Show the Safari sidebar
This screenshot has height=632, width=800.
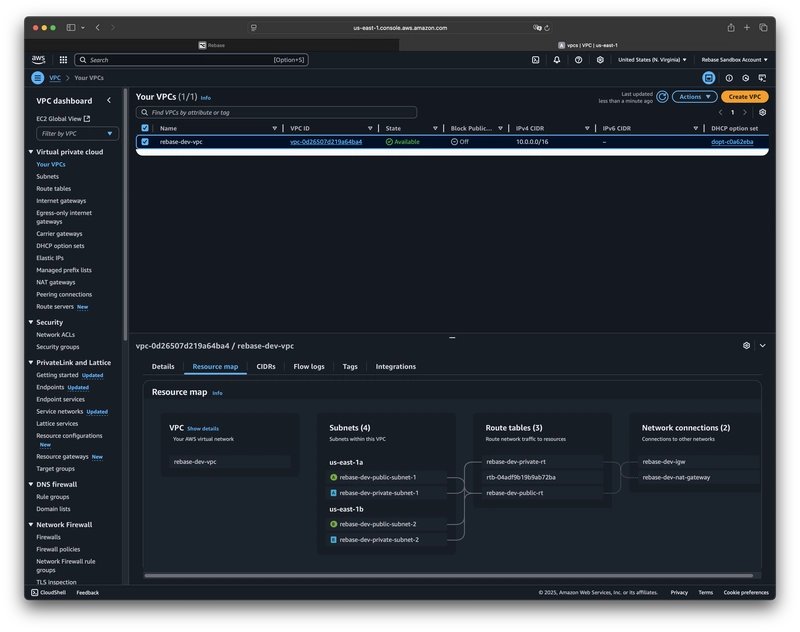71,28
